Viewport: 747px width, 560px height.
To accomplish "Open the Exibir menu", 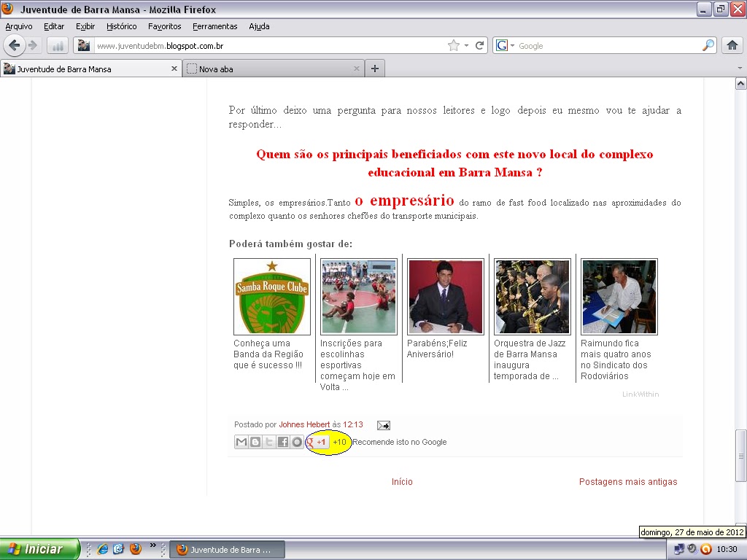I will (x=85, y=27).
